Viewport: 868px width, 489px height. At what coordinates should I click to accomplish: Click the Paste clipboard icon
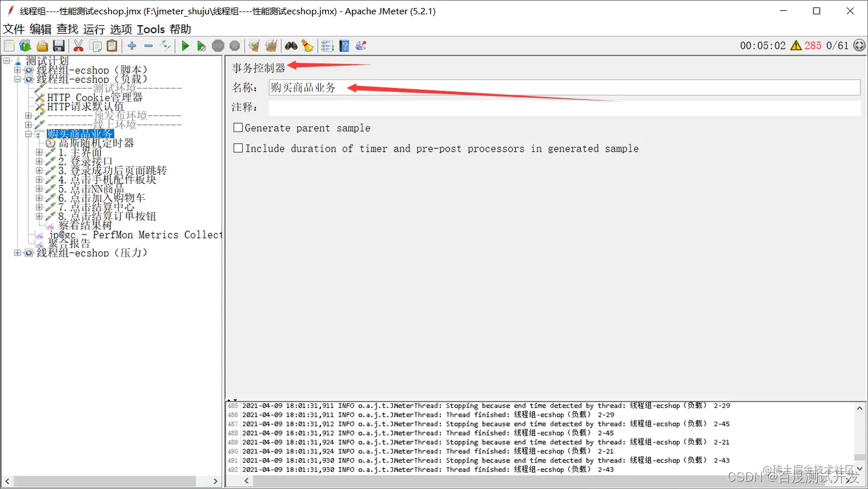(113, 46)
